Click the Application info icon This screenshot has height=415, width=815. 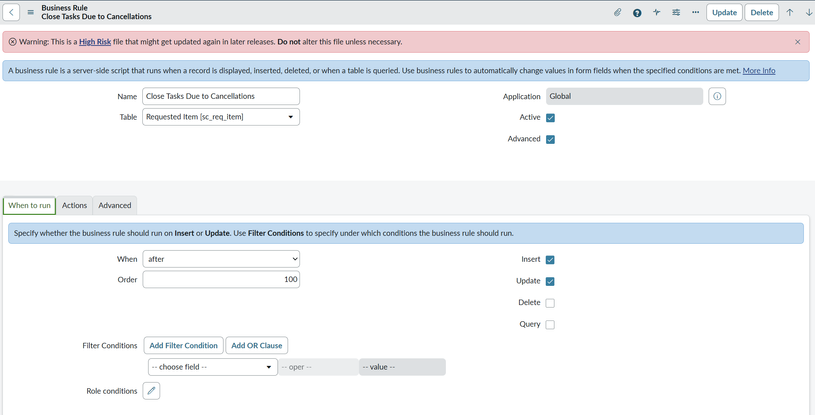point(717,96)
